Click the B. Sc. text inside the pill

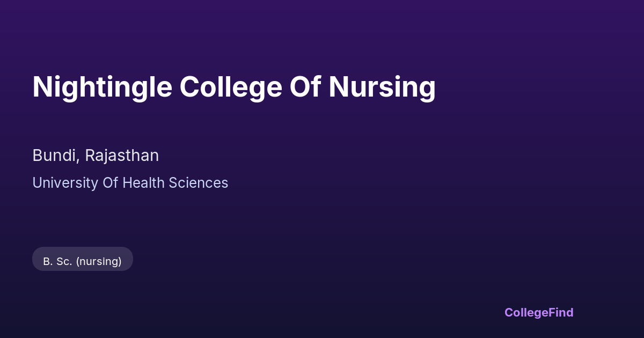(x=57, y=261)
